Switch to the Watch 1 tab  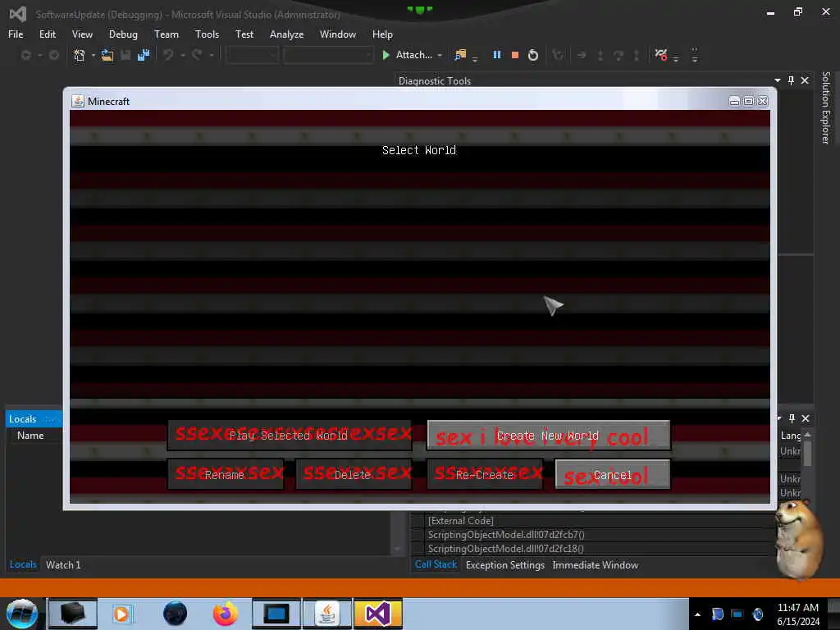pos(63,564)
